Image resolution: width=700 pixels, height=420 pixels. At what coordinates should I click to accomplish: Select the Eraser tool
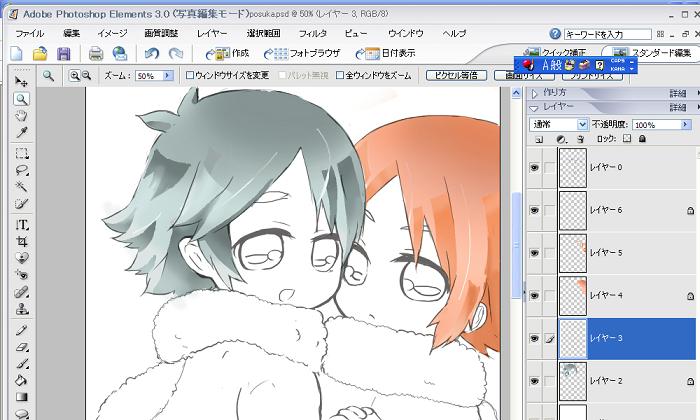(x=21, y=347)
